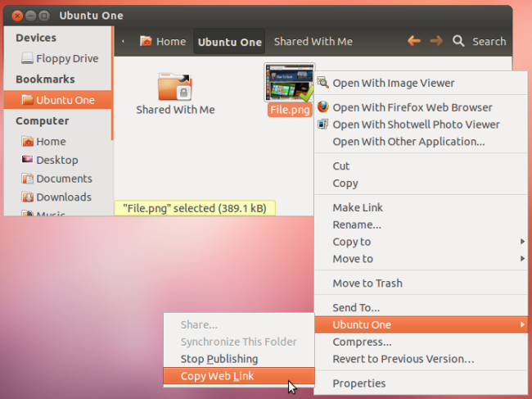Click the magnifier Search icon
The width and height of the screenshot is (532, 399).
[x=458, y=41]
